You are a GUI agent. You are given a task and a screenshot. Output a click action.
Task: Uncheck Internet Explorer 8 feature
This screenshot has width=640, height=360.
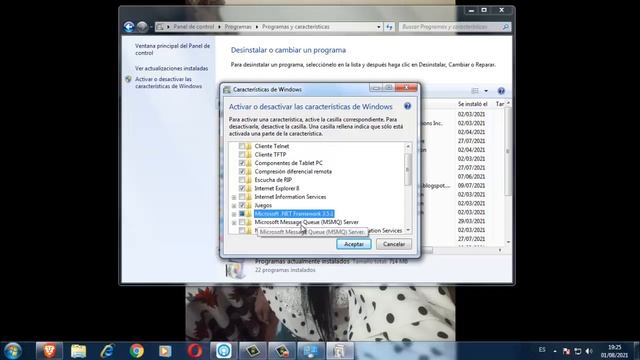point(242,188)
